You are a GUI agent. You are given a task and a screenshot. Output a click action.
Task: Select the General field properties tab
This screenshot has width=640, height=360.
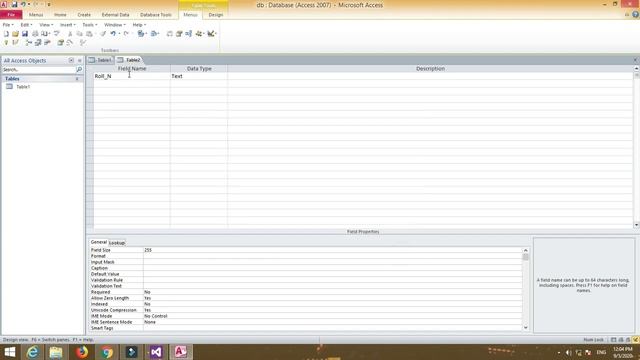click(98, 242)
